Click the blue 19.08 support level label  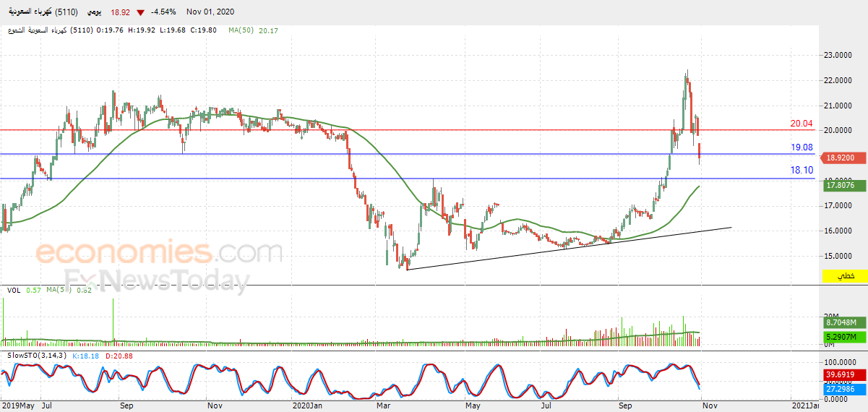(802, 147)
